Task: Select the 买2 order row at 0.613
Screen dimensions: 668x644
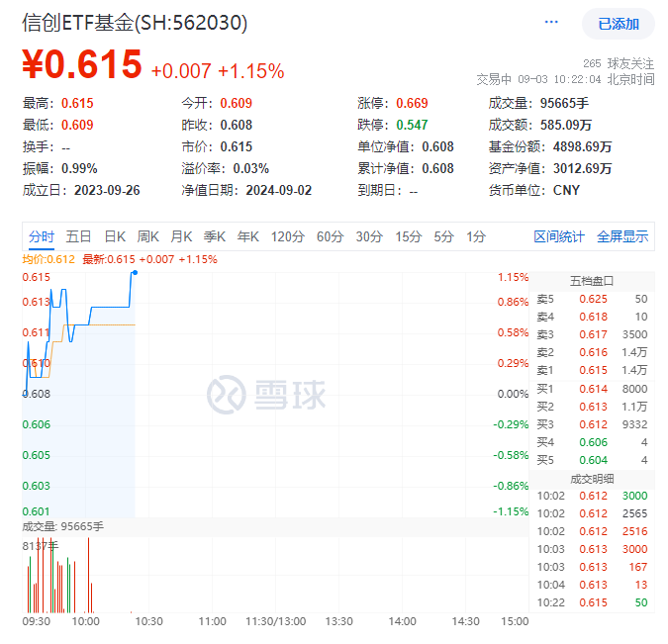Action: pos(592,407)
